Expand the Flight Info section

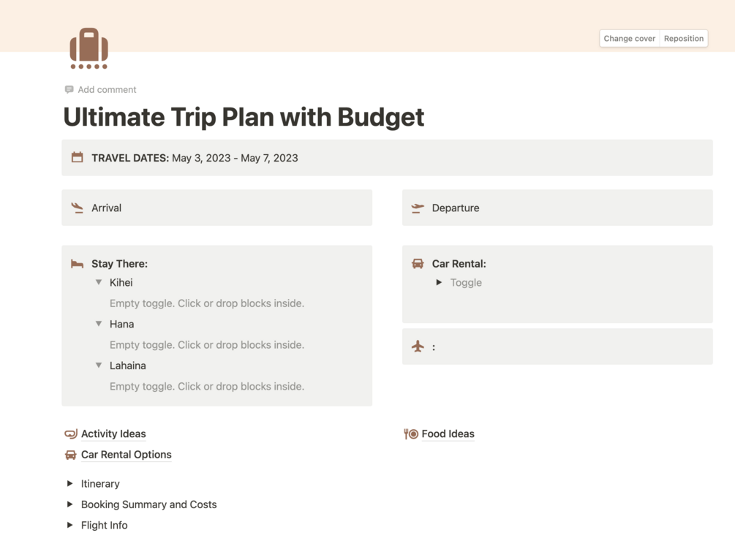pyautogui.click(x=69, y=525)
